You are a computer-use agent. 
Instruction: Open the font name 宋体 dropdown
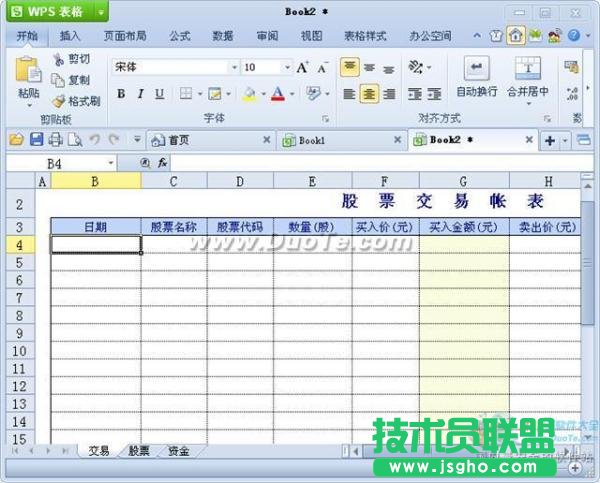tap(234, 68)
